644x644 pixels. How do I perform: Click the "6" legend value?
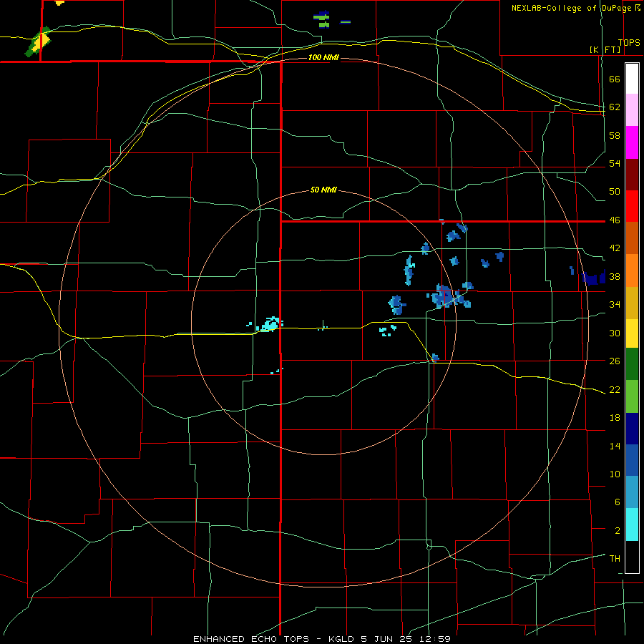(618, 502)
